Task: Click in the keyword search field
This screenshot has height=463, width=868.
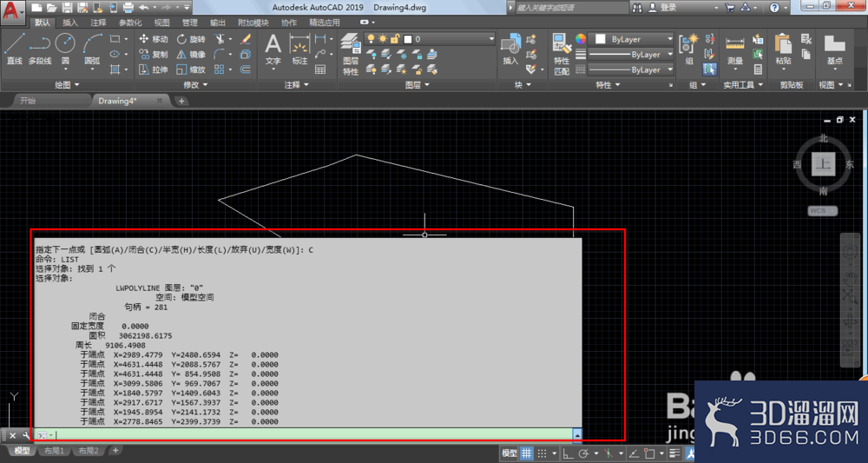Action: click(571, 8)
